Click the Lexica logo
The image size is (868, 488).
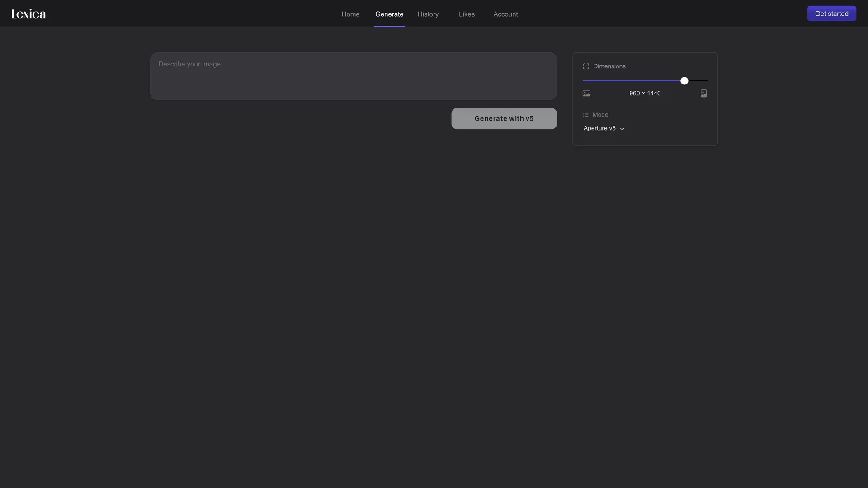tap(28, 14)
